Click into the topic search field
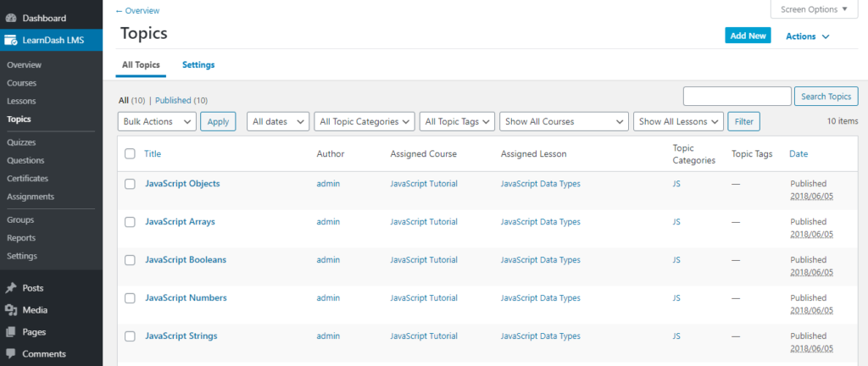This screenshot has width=868, height=366. tap(737, 97)
